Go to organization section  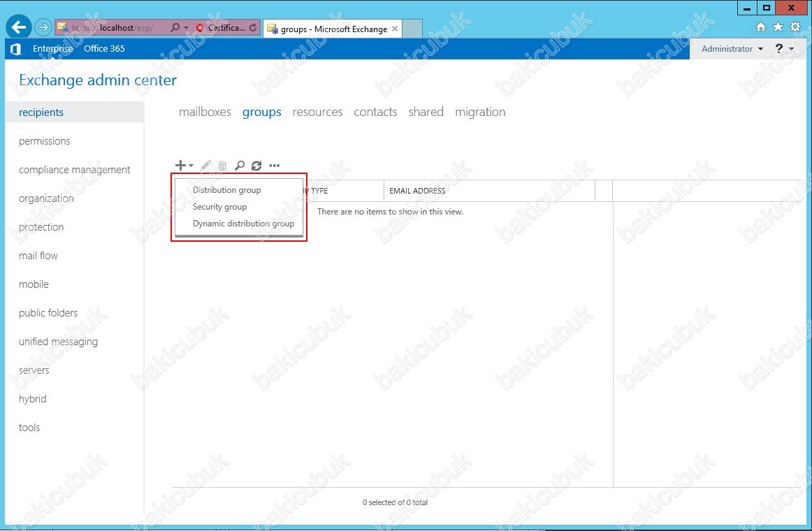click(46, 198)
